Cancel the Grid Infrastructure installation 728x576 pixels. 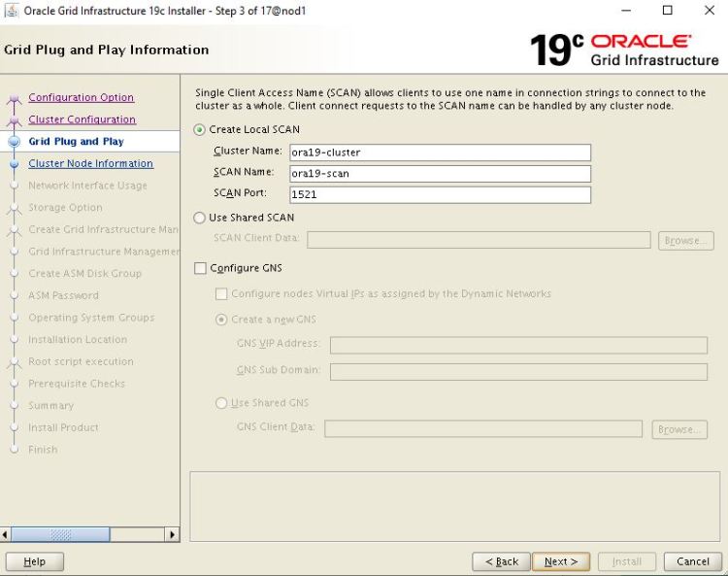click(692, 561)
